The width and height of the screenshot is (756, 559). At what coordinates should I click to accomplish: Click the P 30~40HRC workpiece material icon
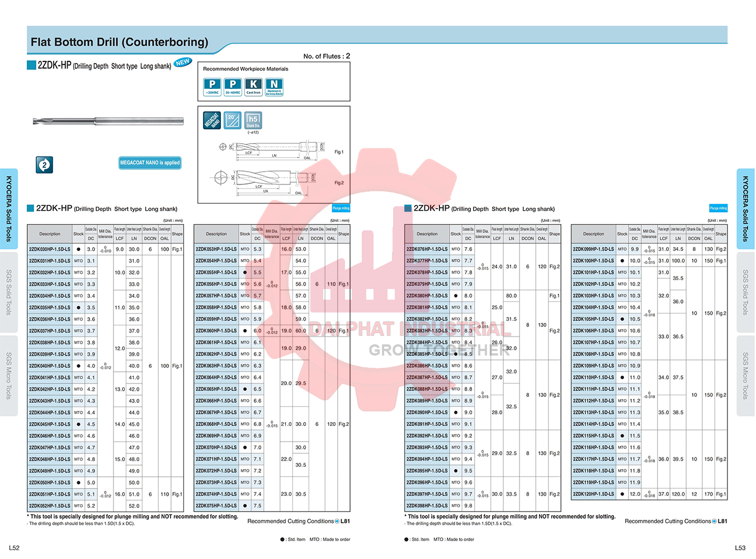[x=233, y=87]
